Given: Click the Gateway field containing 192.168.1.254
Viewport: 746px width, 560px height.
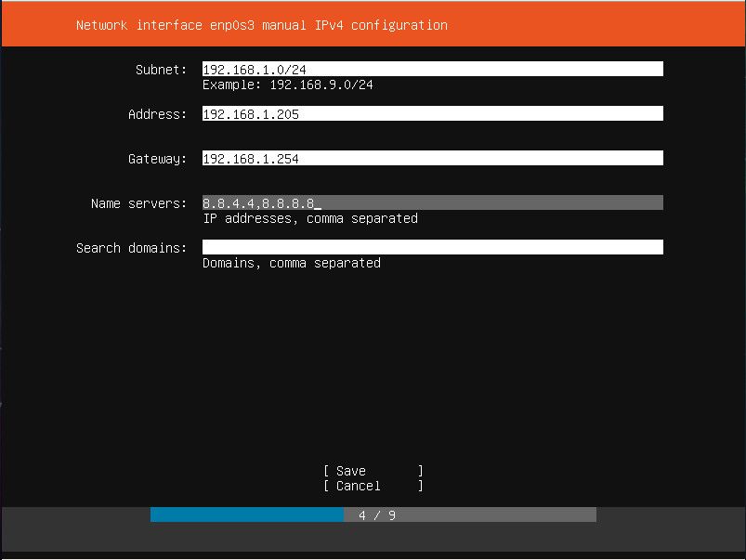Looking at the screenshot, I should point(432,158).
